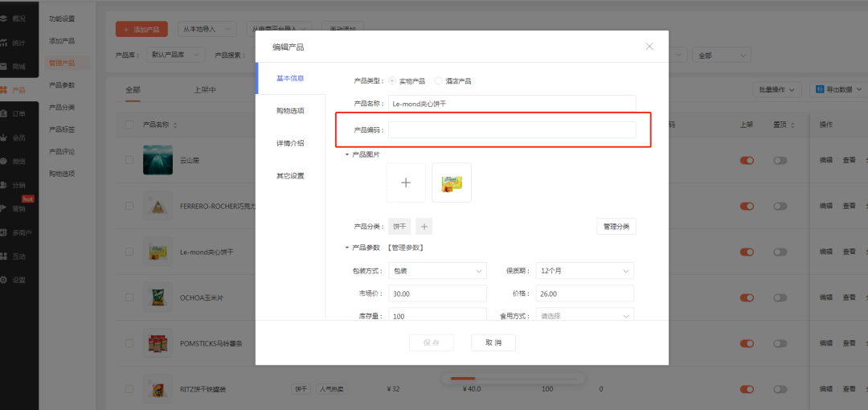Click 编辑 link for FERRERO-ROCHER row
Screen dimensions: 868x410
click(826, 206)
